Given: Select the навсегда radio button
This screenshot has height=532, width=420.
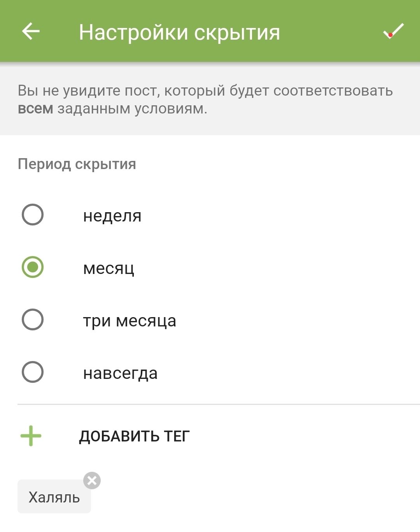Looking at the screenshot, I should (33, 372).
